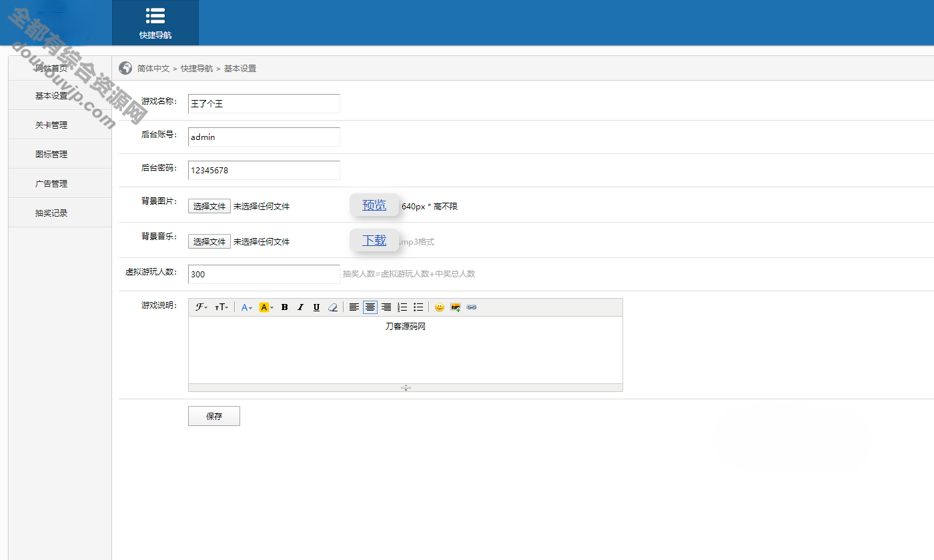The width and height of the screenshot is (934, 560).
Task: Click the eraser clear-formatting icon
Action: [333, 307]
